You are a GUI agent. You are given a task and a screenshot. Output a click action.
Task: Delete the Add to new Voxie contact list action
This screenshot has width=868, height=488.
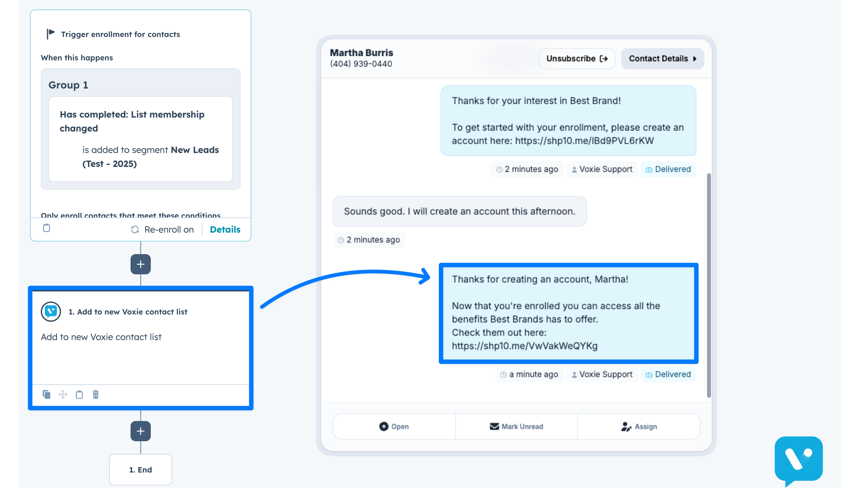pos(96,394)
